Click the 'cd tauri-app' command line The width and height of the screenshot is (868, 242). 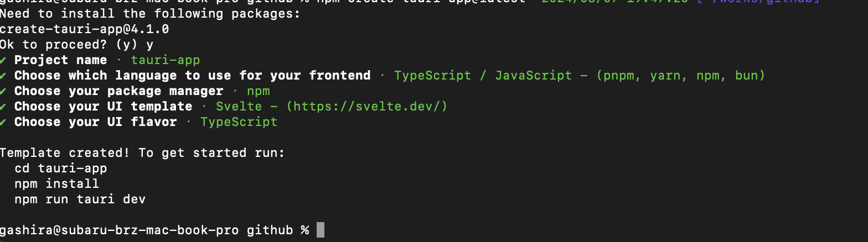click(x=61, y=168)
